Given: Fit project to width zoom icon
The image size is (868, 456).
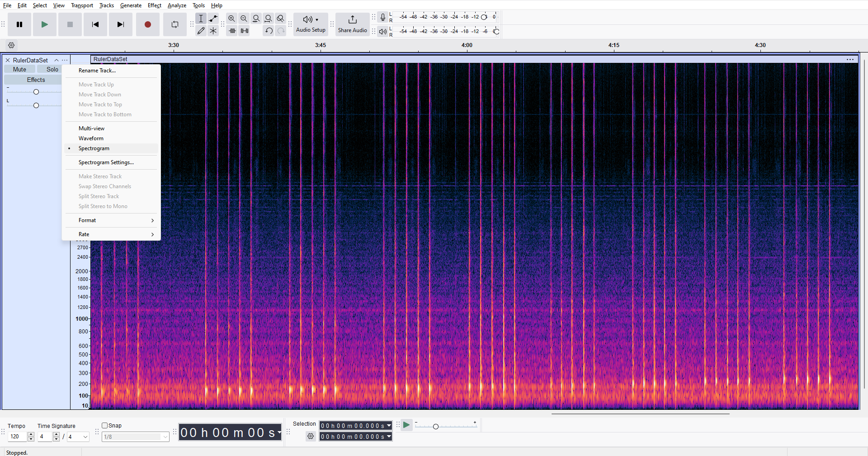Looking at the screenshot, I should [x=269, y=19].
